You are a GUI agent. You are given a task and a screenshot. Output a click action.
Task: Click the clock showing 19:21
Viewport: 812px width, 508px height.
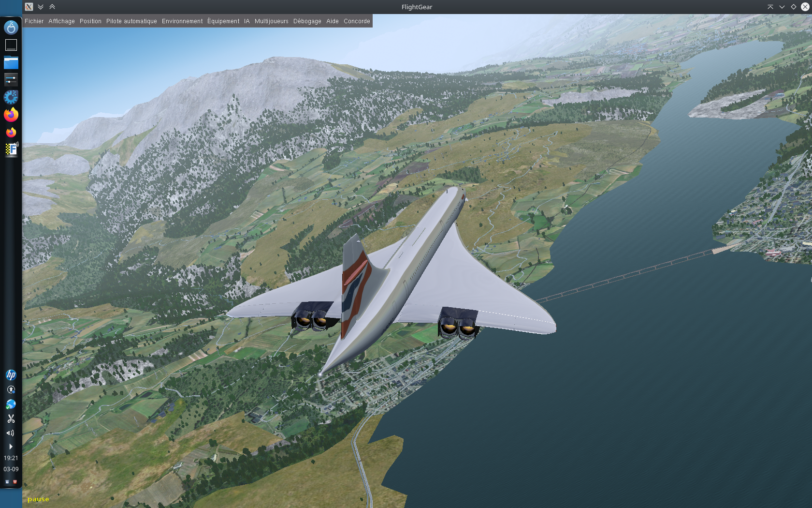[11, 458]
